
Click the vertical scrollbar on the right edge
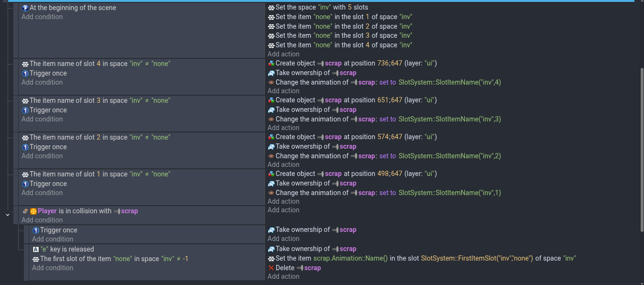pos(641,143)
